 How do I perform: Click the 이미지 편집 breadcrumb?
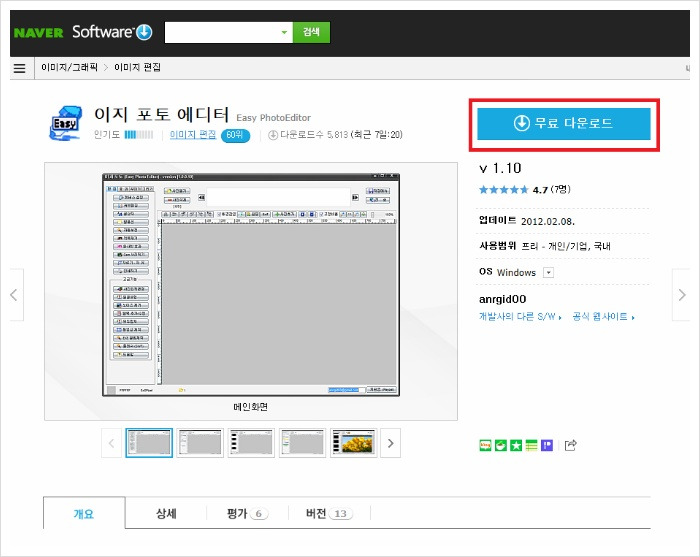tap(138, 67)
